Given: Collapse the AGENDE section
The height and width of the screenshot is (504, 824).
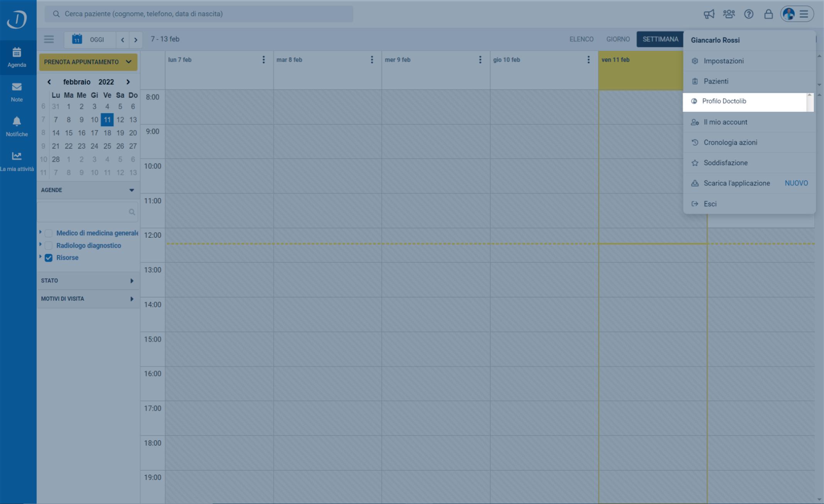Looking at the screenshot, I should coord(88,190).
